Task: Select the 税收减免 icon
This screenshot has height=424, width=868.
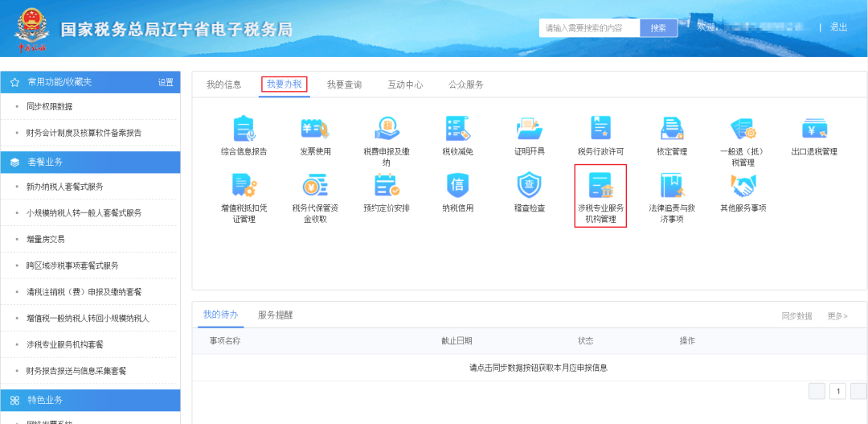Action: pos(458,129)
